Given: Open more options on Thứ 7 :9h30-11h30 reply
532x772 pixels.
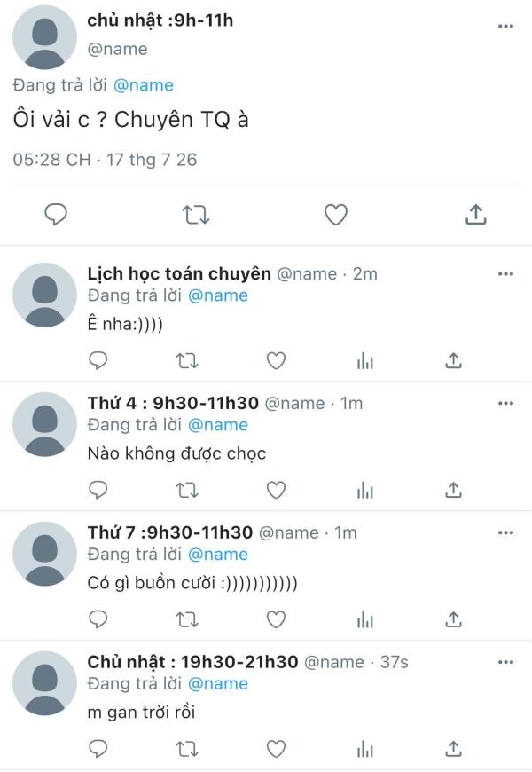Looking at the screenshot, I should [505, 532].
